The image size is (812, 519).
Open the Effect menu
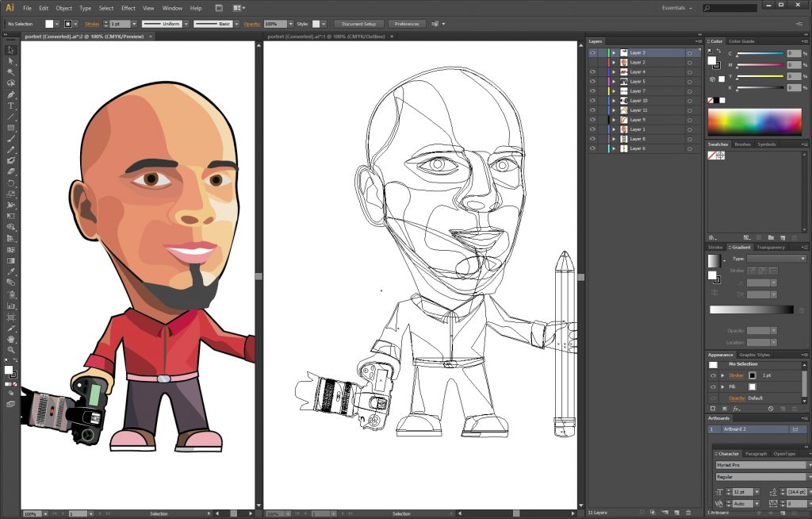[128, 8]
